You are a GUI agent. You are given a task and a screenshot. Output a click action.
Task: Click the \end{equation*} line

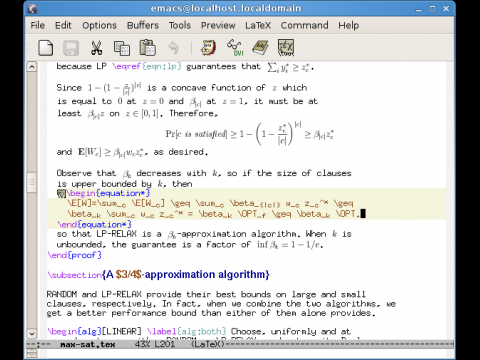[95, 225]
